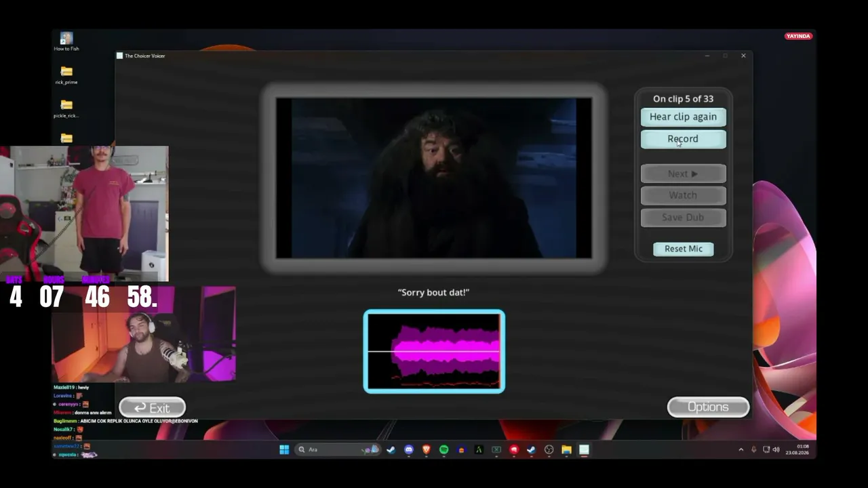Click the greyed-out Save Dub button
The image size is (868, 488).
pyautogui.click(x=683, y=218)
